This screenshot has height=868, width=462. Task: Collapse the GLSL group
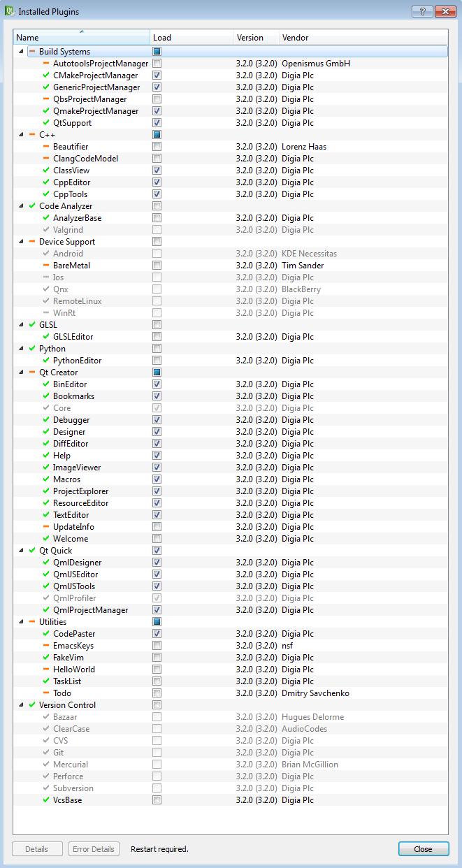point(21,325)
